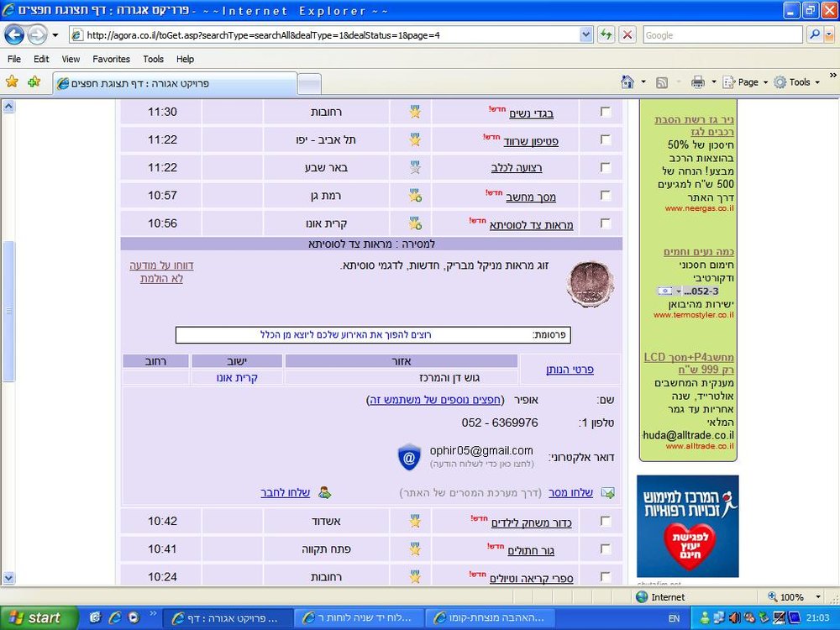Check the box for בגדי נשים

pyautogui.click(x=606, y=112)
